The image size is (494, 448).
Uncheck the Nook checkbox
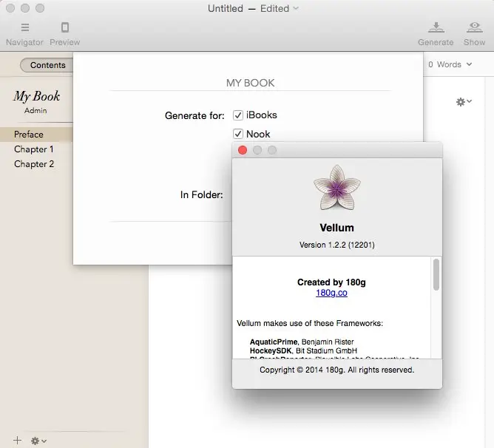[x=238, y=134]
